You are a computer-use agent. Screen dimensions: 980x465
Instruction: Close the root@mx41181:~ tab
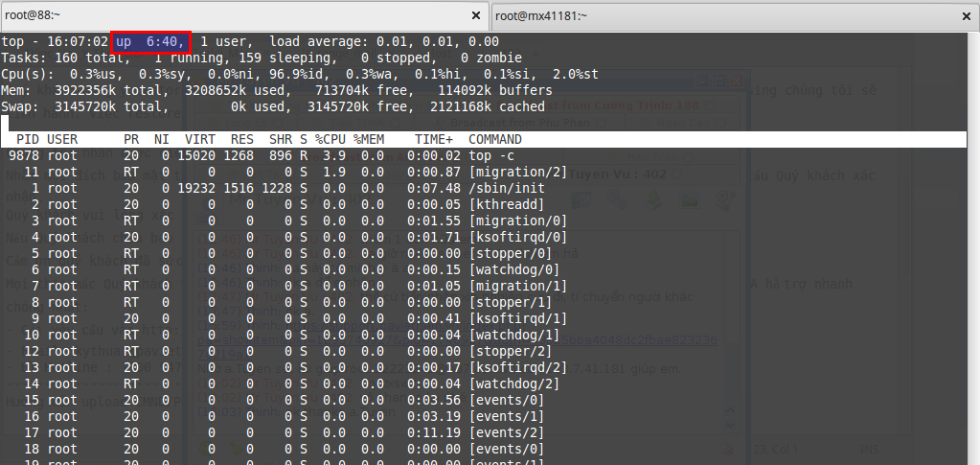967,16
